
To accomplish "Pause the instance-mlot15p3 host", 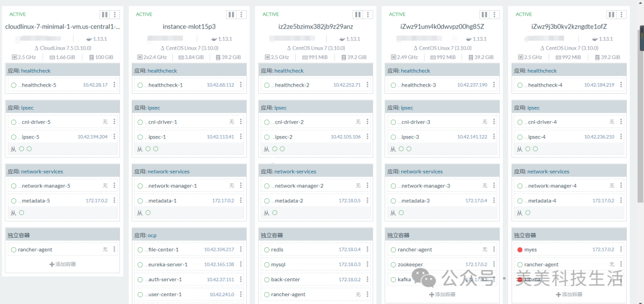I will pyautogui.click(x=231, y=14).
